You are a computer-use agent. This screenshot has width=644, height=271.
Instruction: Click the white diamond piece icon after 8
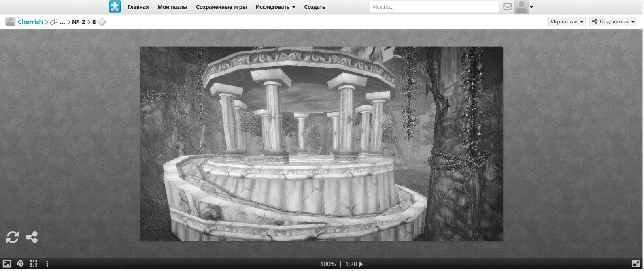pos(102,22)
